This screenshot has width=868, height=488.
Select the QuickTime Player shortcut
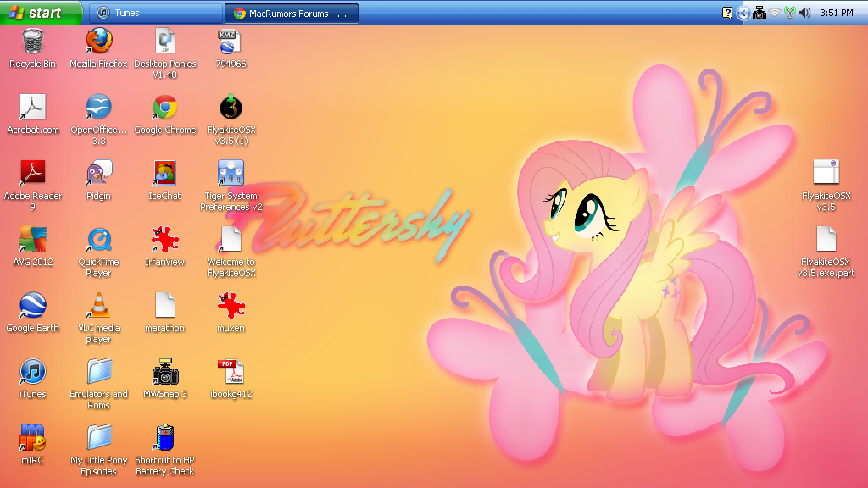(99, 240)
